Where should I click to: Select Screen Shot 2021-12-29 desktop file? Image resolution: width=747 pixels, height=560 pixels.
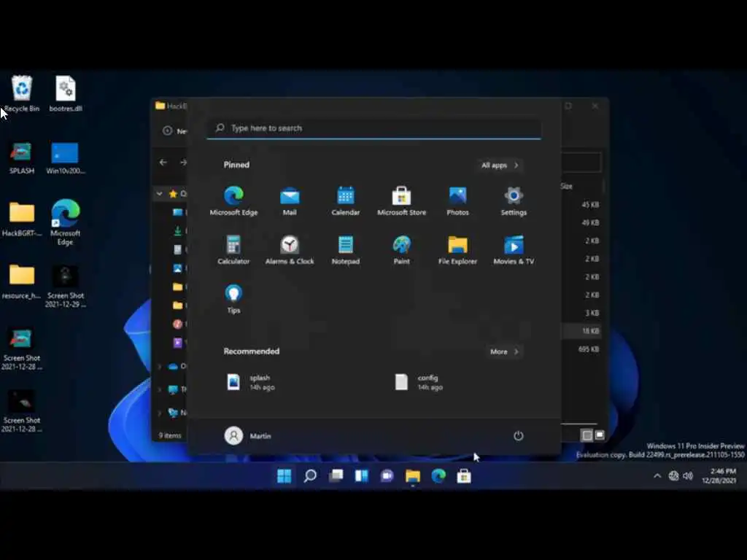pyautogui.click(x=65, y=287)
